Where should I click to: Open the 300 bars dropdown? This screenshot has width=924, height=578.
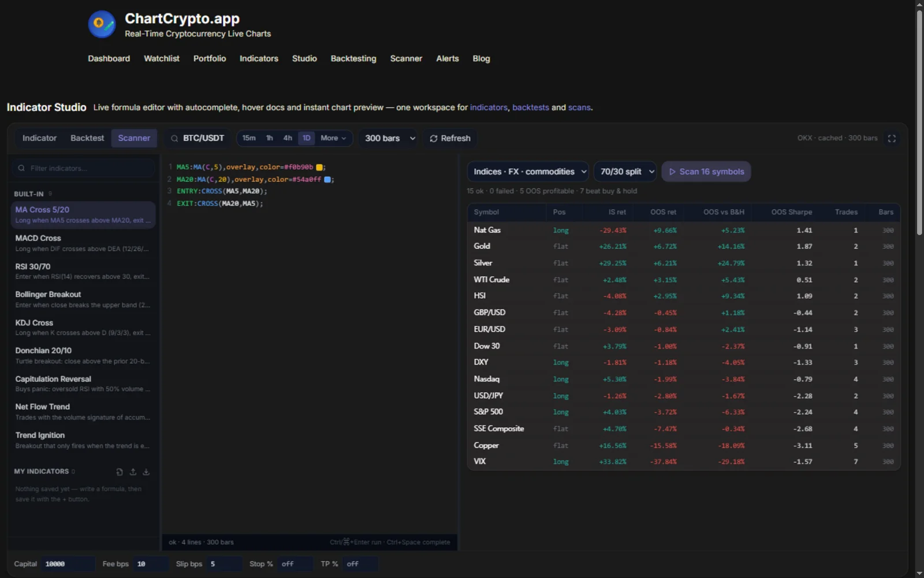390,138
